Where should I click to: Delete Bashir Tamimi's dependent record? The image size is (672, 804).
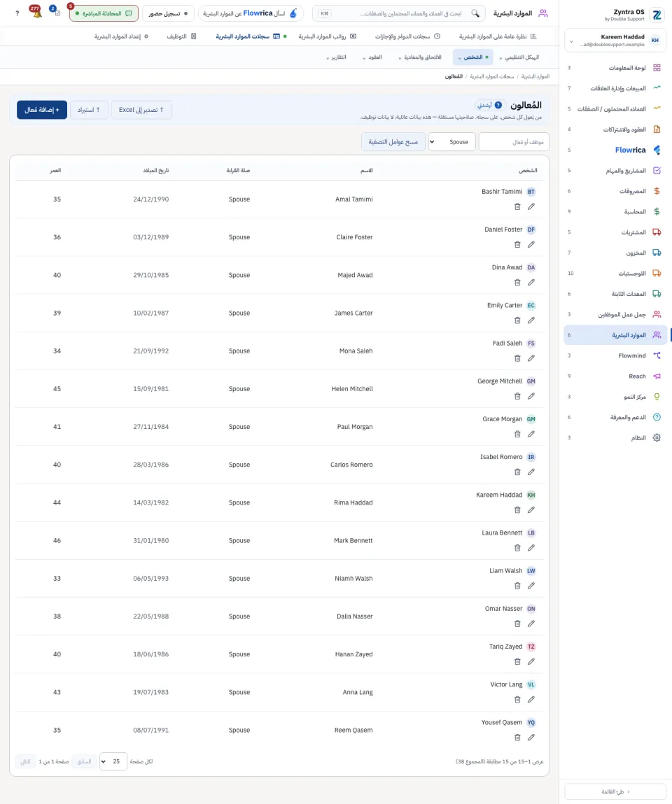[x=517, y=206]
